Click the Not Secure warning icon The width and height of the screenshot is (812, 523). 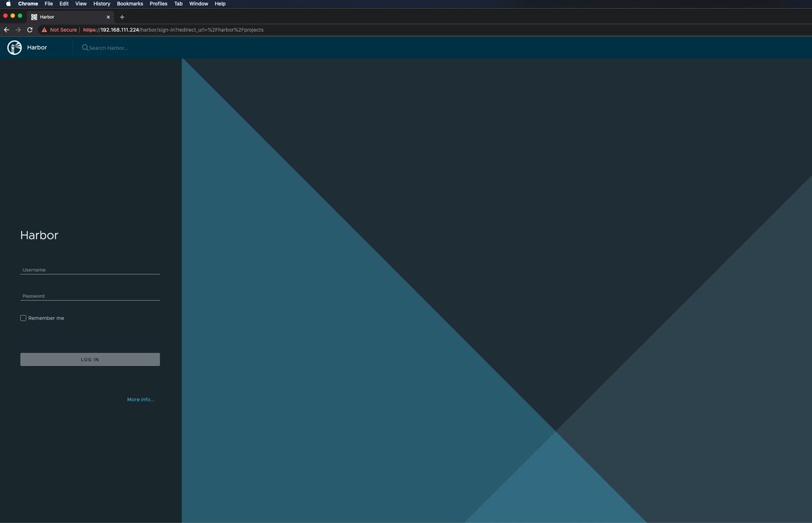coord(44,30)
